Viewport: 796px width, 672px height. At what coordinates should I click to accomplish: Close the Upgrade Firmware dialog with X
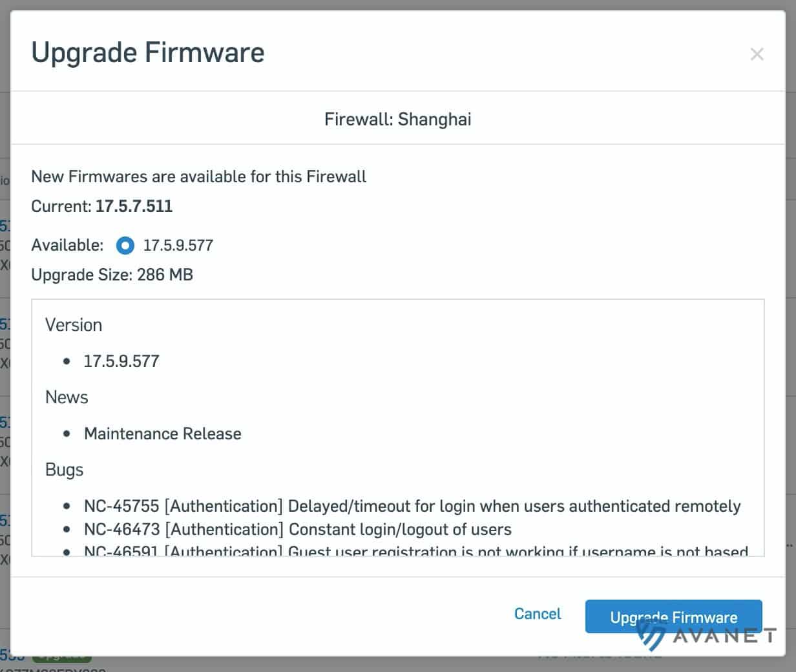[x=757, y=54]
